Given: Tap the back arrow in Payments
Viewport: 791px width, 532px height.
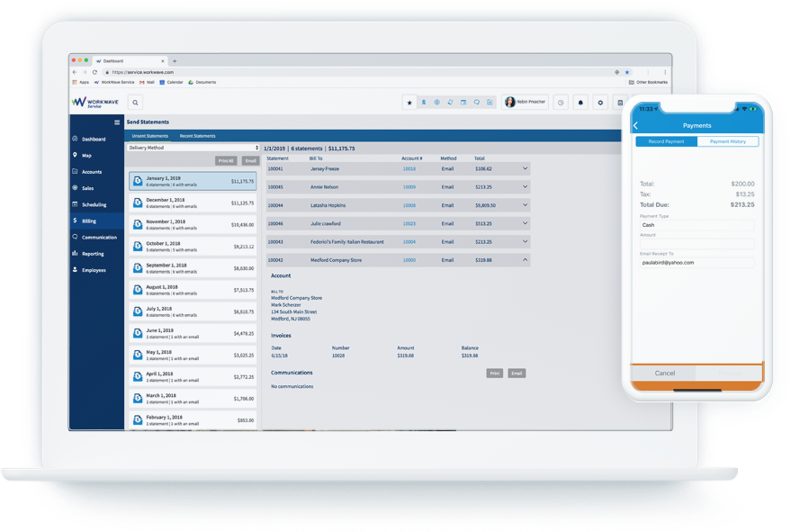Looking at the screenshot, I should (x=636, y=126).
